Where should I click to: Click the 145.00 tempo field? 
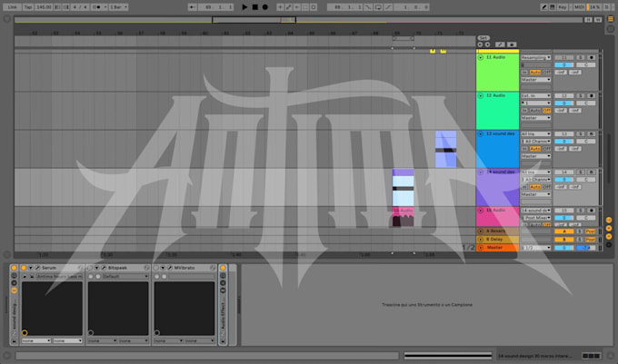pos(44,7)
